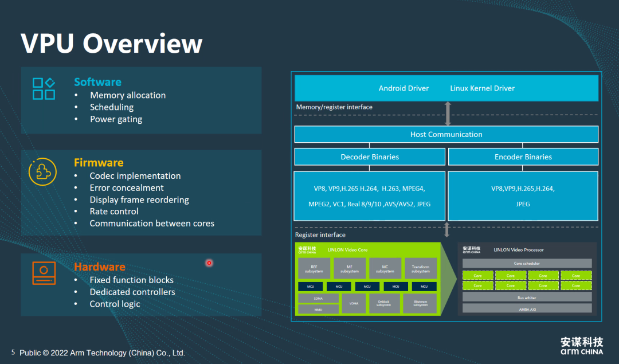Select the Host Communication bar
619x364 pixels.
click(446, 134)
